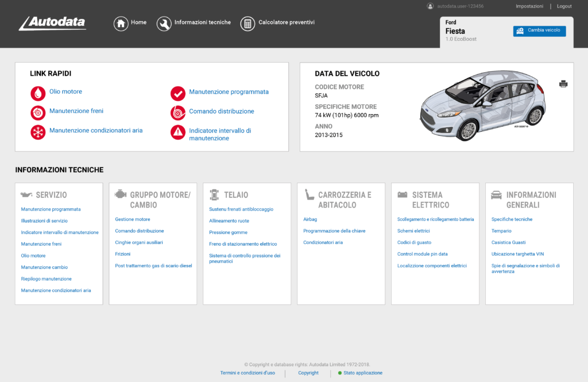This screenshot has width=588, height=382.
Task: Click the calculator icon in header
Action: 247,24
